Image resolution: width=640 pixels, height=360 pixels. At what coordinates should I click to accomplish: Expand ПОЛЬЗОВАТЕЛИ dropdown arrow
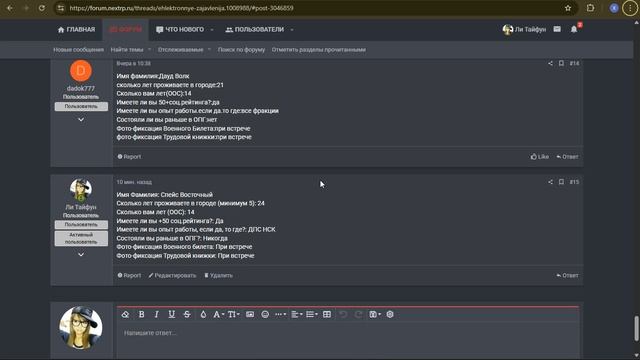tap(292, 29)
